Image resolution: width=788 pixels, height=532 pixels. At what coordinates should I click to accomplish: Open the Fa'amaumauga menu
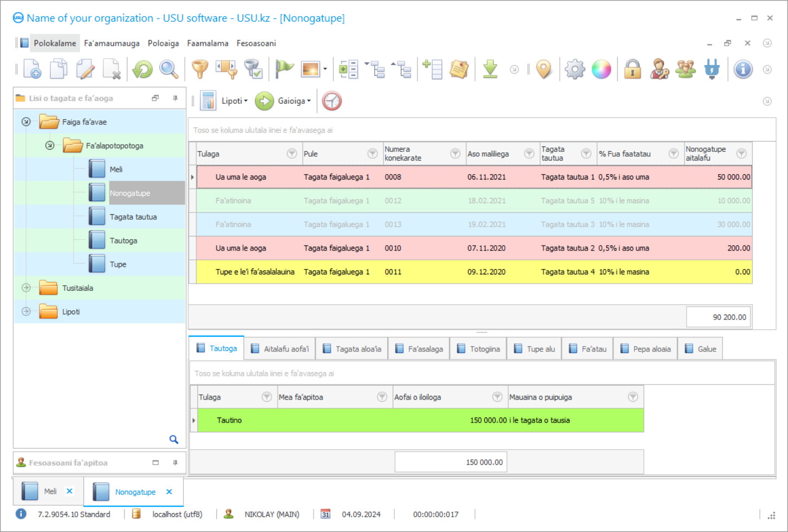click(x=112, y=43)
